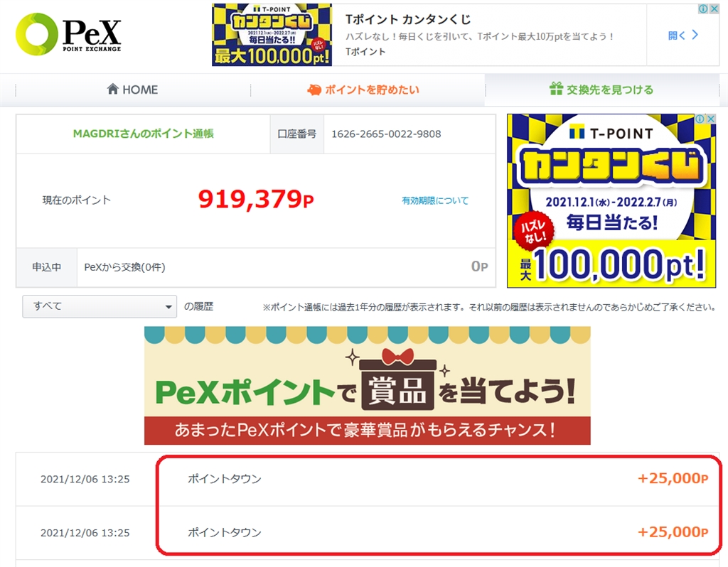
Task: Open the ポイントを貯めたい tab
Action: (x=363, y=90)
